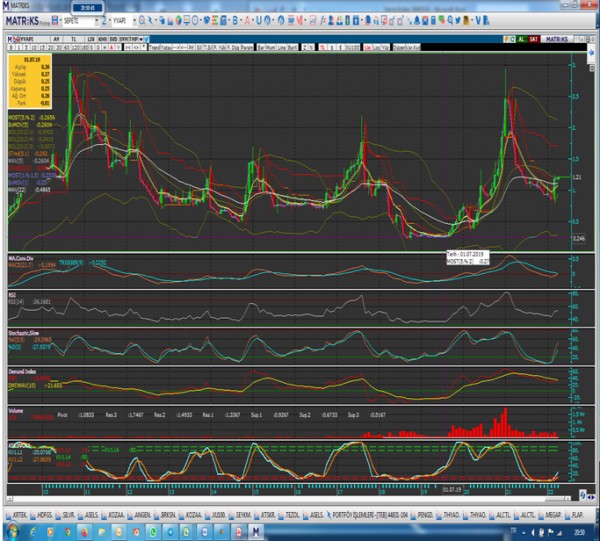Expand the dropdown arrow beside the B icon
Screen dimensions: 600x541
(x=241, y=20)
